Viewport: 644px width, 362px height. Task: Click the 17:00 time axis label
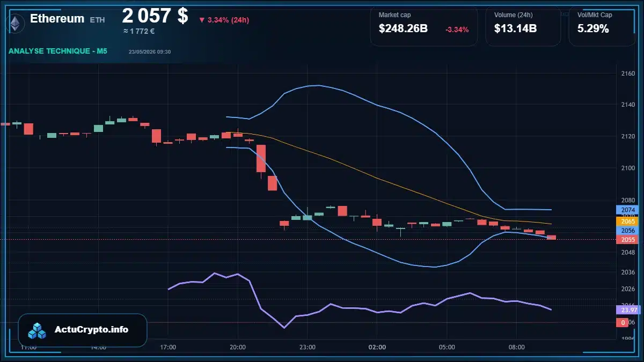[x=168, y=348]
